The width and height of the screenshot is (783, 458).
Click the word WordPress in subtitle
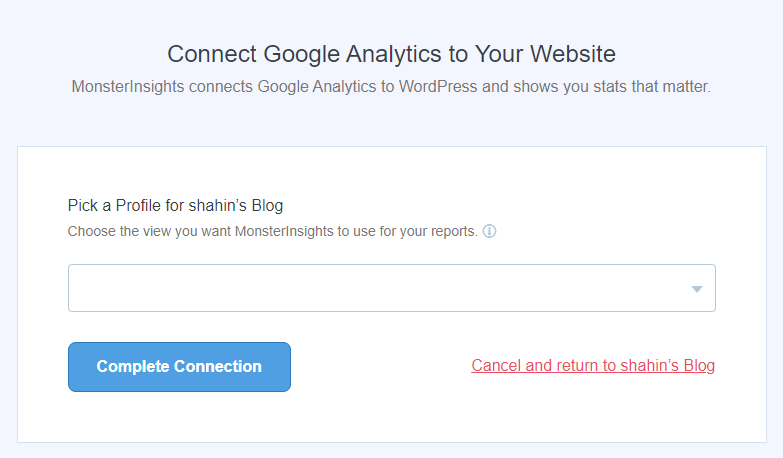(x=438, y=86)
